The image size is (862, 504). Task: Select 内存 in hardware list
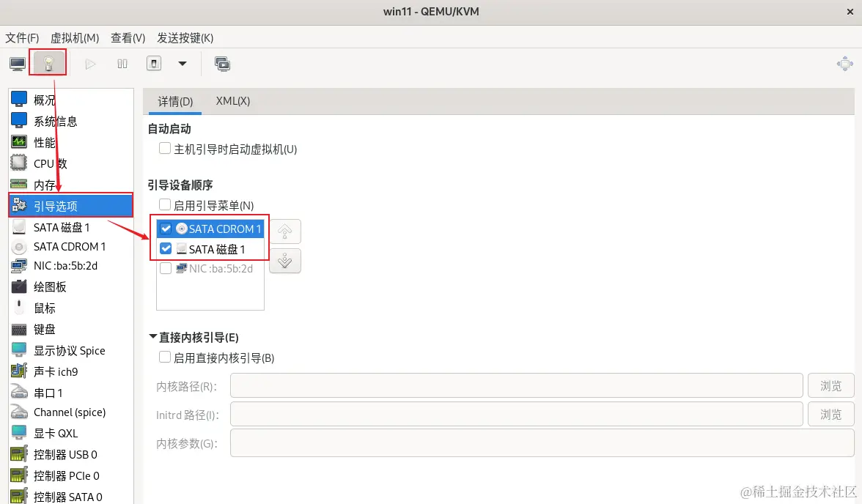[71, 185]
